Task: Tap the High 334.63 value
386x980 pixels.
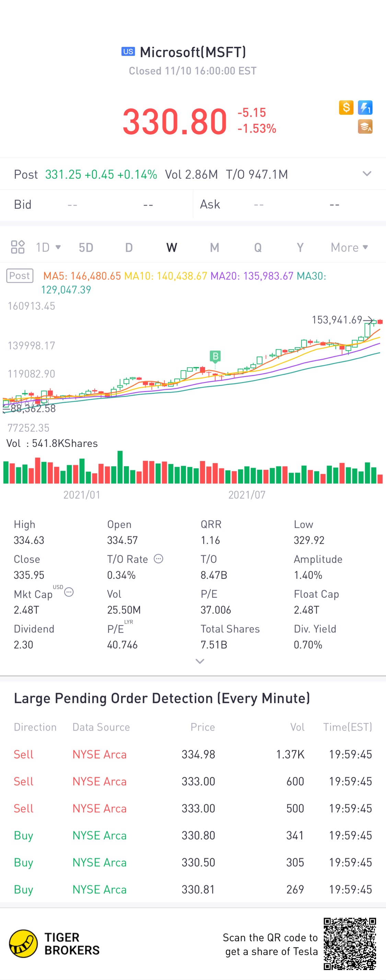Action: pos(29,540)
